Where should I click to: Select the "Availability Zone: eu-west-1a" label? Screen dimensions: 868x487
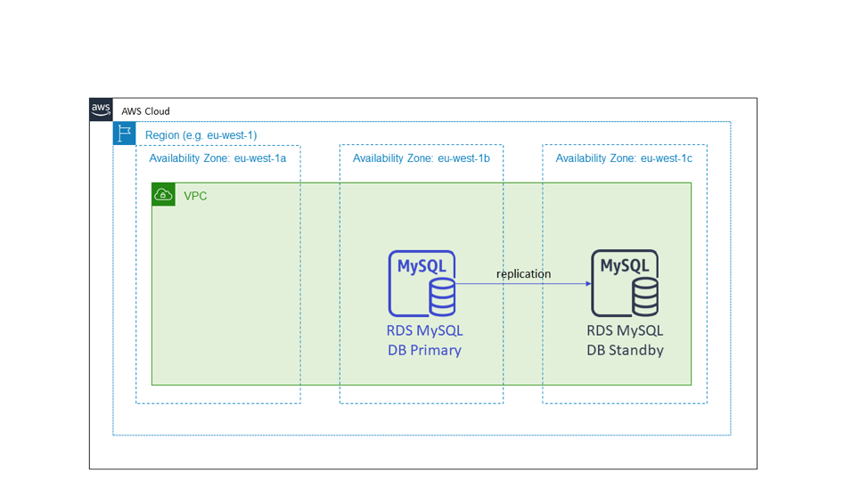pos(217,158)
